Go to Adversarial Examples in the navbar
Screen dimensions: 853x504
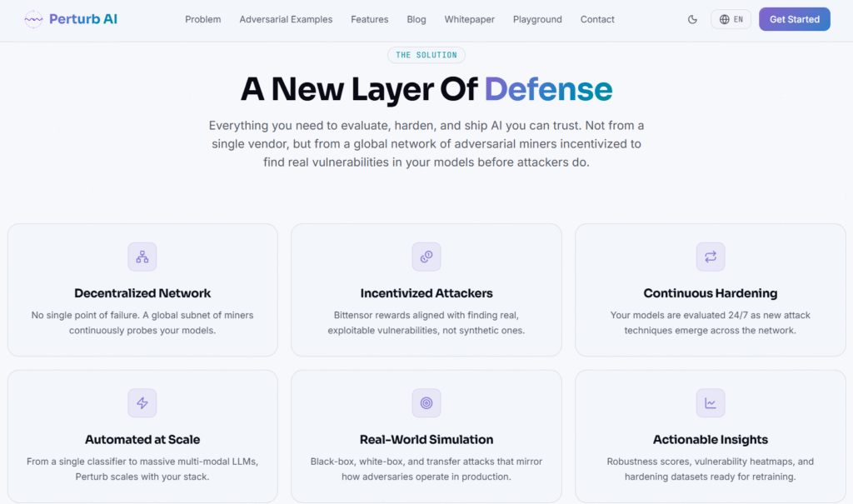click(286, 20)
